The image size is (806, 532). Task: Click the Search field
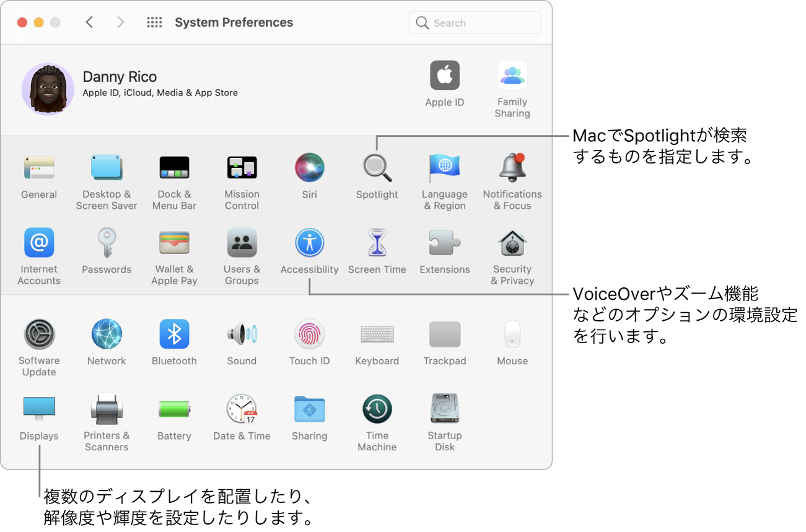(475, 22)
